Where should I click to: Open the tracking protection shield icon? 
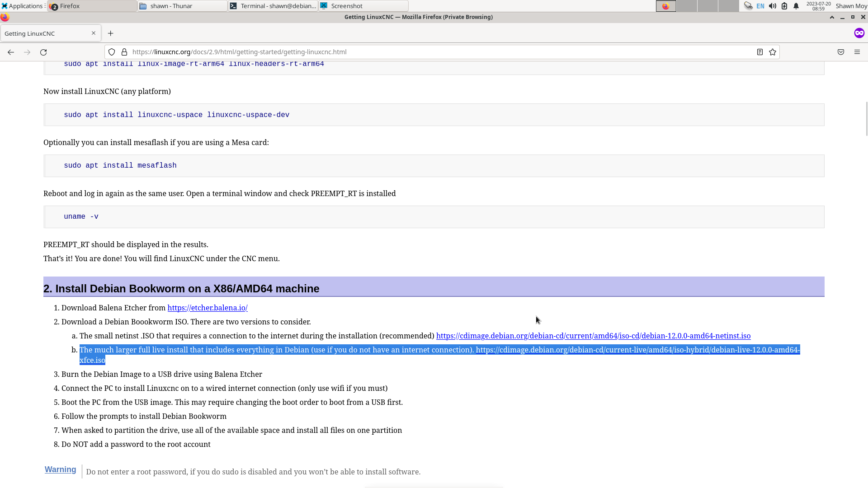(x=112, y=52)
